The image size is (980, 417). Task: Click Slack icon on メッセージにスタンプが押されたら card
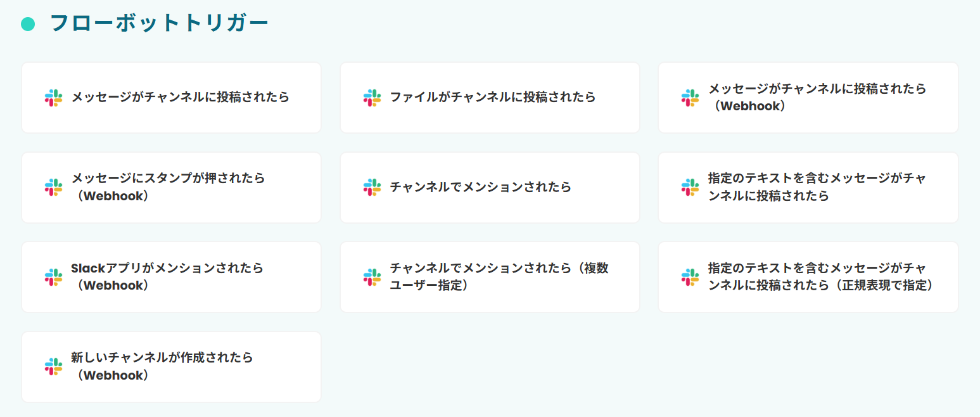tap(54, 187)
